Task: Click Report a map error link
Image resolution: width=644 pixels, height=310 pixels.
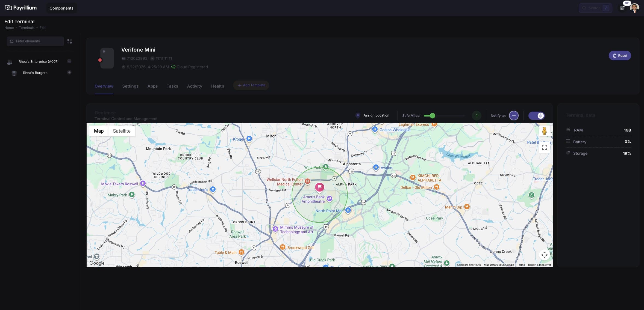Action: (x=539, y=265)
